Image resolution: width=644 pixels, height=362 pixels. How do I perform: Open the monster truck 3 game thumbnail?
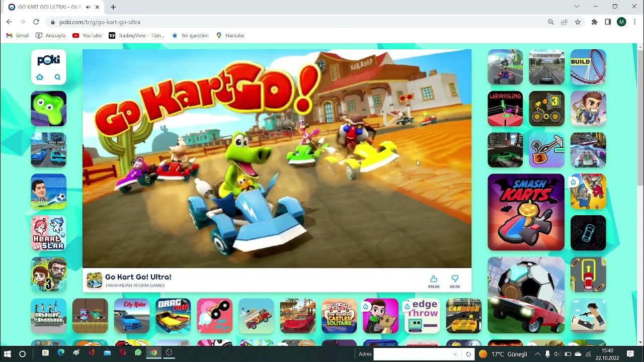547,109
